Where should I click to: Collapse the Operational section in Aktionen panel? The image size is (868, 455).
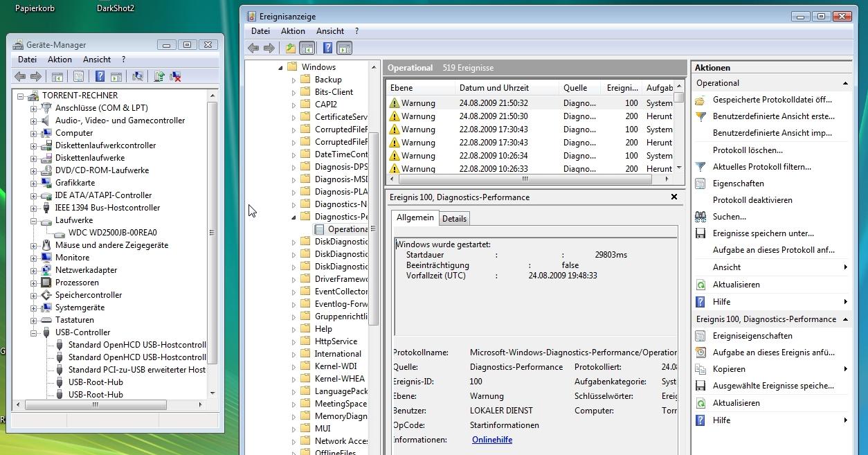point(845,83)
